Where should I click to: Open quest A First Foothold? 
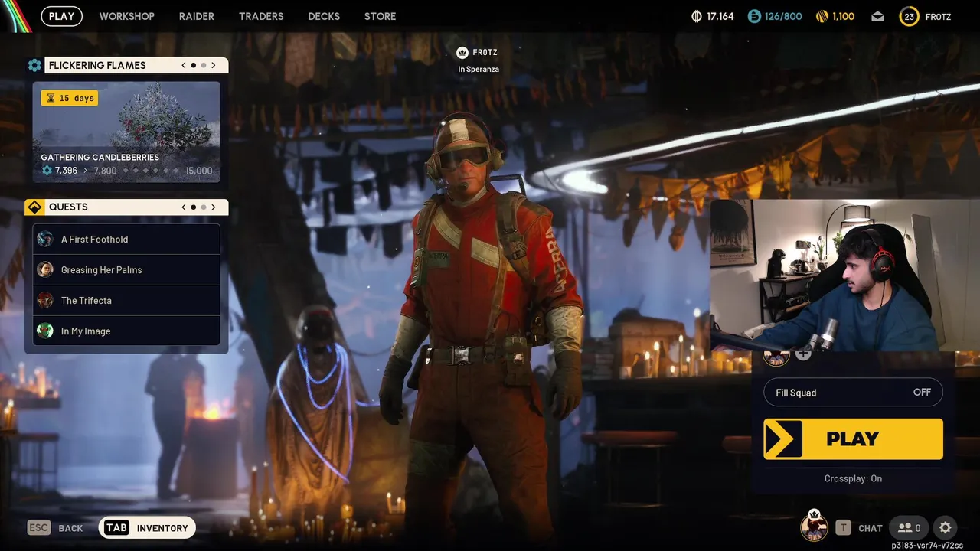(x=126, y=239)
